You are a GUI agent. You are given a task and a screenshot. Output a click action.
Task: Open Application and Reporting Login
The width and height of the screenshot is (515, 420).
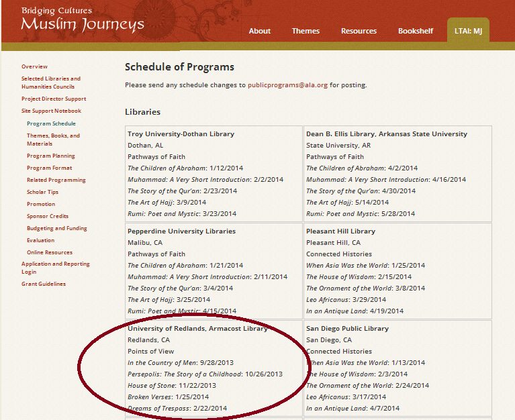(x=56, y=268)
